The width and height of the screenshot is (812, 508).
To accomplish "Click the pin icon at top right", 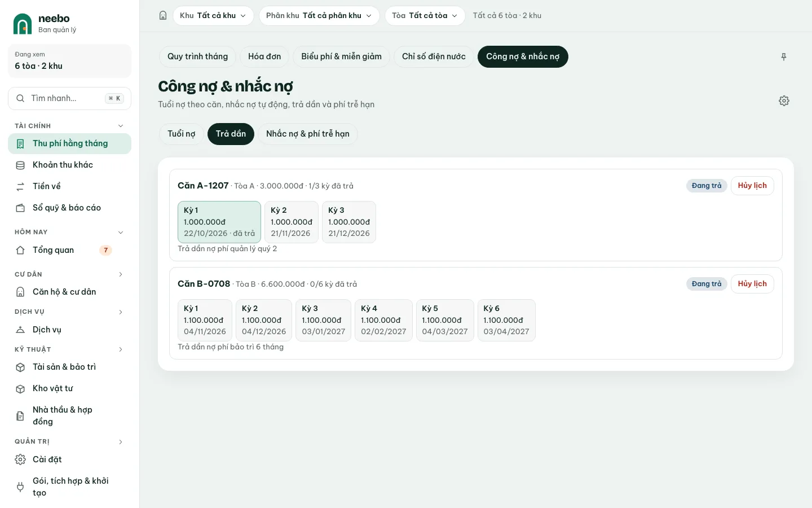I will click(x=784, y=57).
